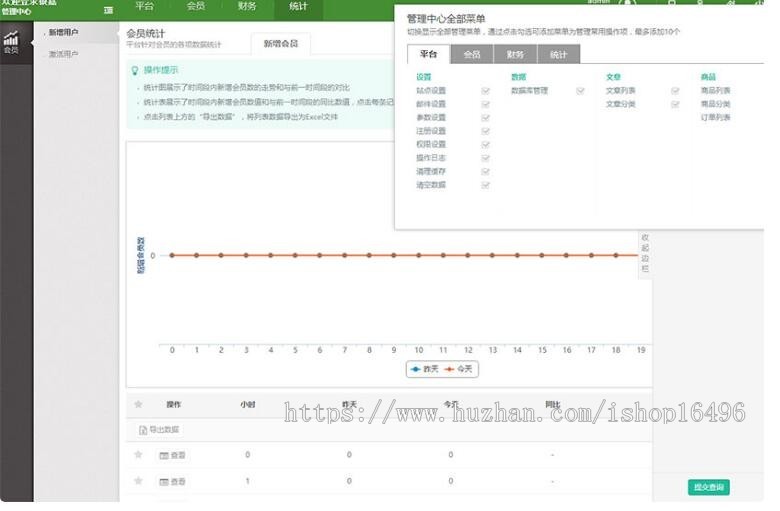Open 平台 in the top green navigation
The width and height of the screenshot is (780, 511).
point(144,6)
